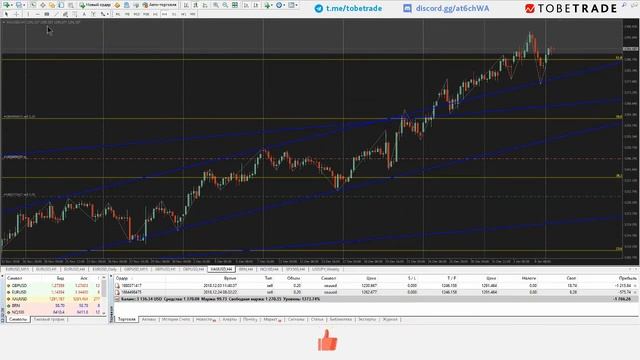Select the Vertical Line drawing tool
Image resolution: width=640 pixels, height=360 pixels.
28,14
